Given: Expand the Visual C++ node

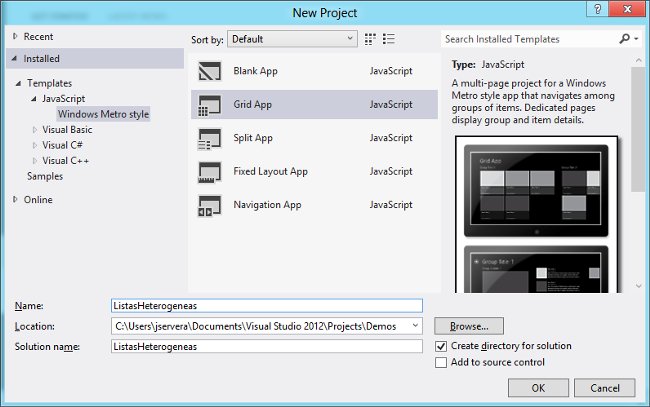Looking at the screenshot, I should click(x=35, y=161).
